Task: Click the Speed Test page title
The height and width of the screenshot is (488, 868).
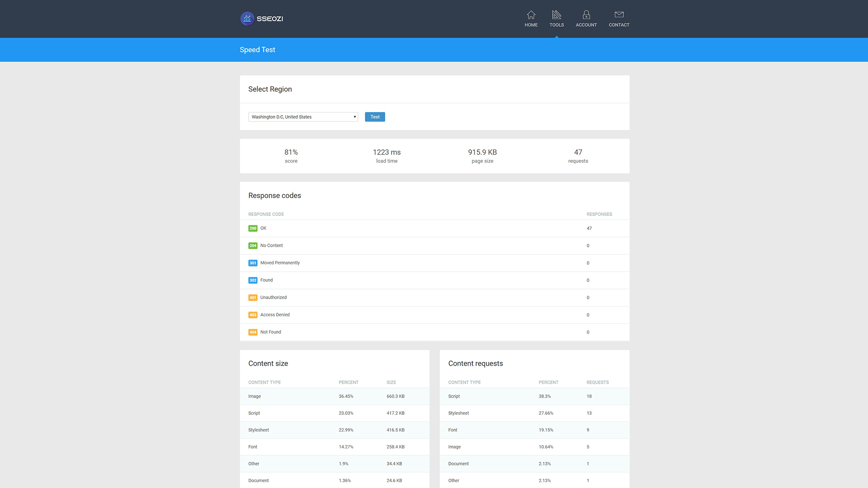Action: pos(257,50)
